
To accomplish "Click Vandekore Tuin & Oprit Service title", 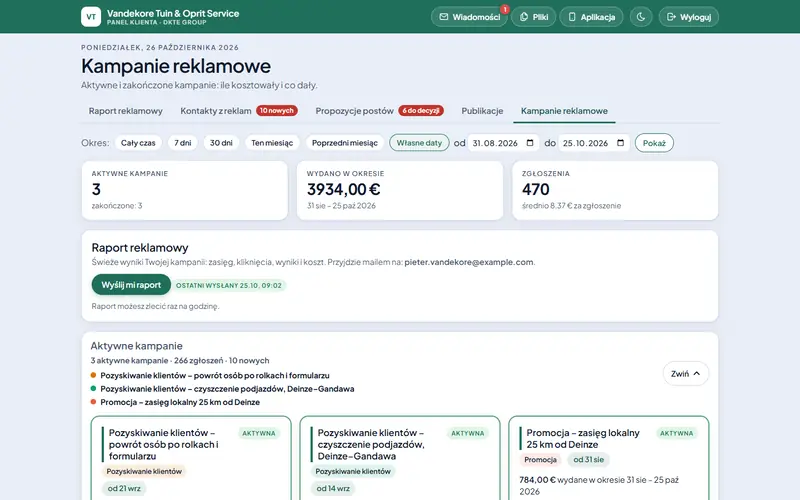I will click(173, 13).
